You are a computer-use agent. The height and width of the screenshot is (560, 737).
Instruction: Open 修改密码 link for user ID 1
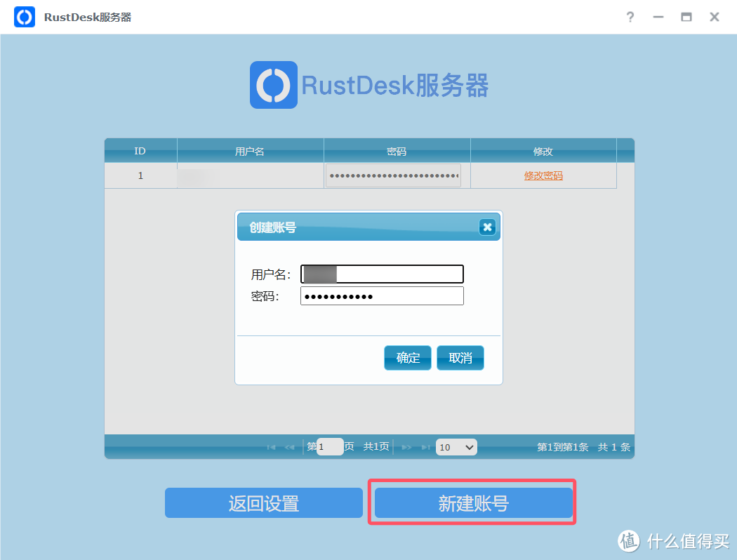543,175
